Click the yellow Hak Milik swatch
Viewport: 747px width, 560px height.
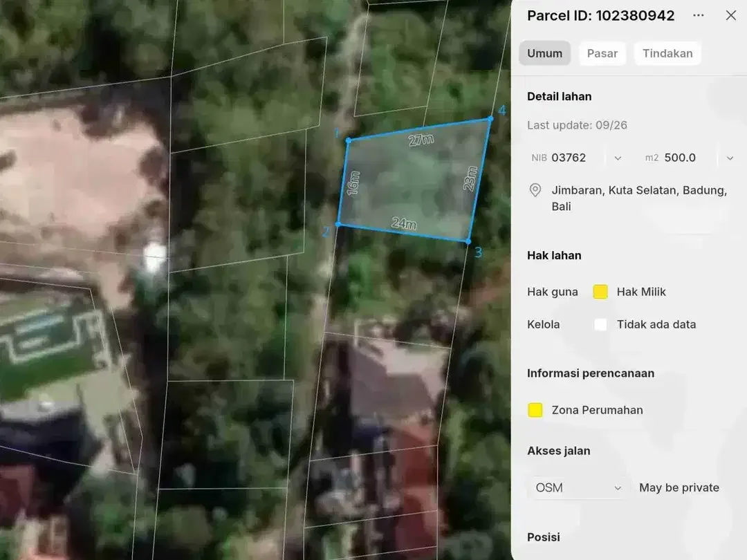click(600, 292)
